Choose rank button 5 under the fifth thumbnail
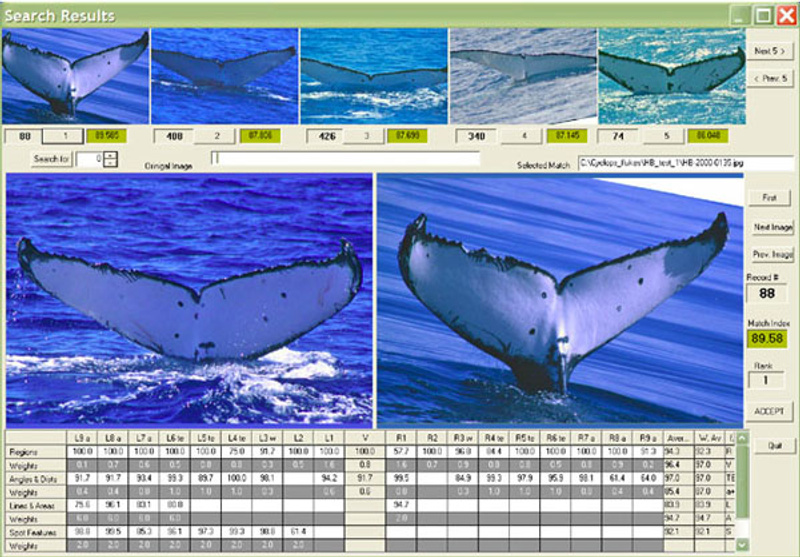 665,136
